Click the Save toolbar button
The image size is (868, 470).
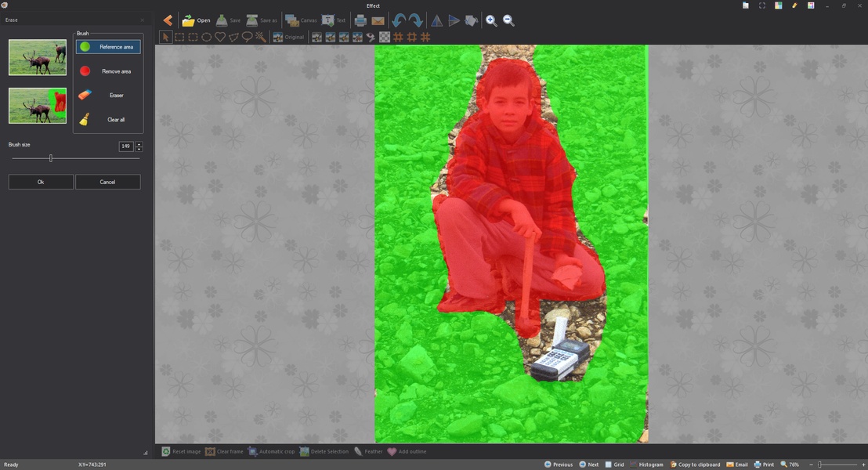pos(228,20)
